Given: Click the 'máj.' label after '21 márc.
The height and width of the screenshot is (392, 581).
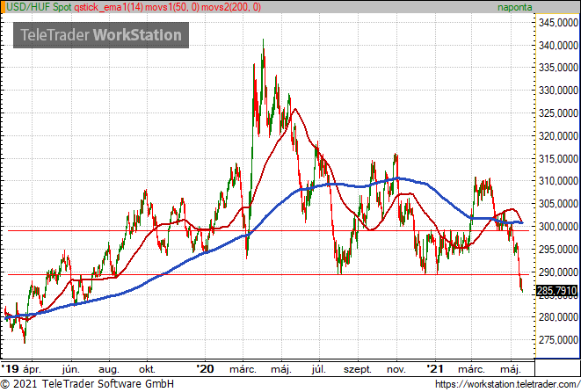Looking at the screenshot, I should (x=511, y=370).
